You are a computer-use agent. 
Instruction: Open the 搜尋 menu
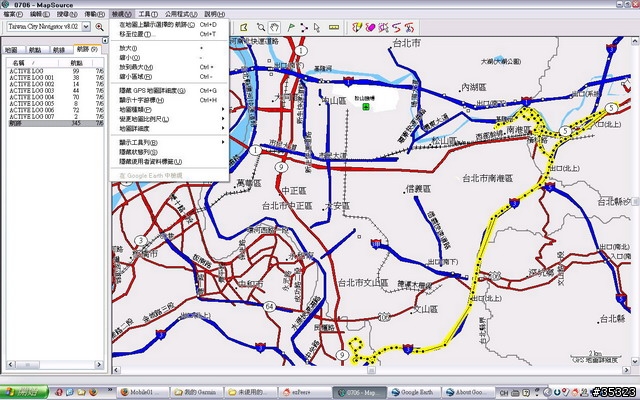tap(67, 14)
